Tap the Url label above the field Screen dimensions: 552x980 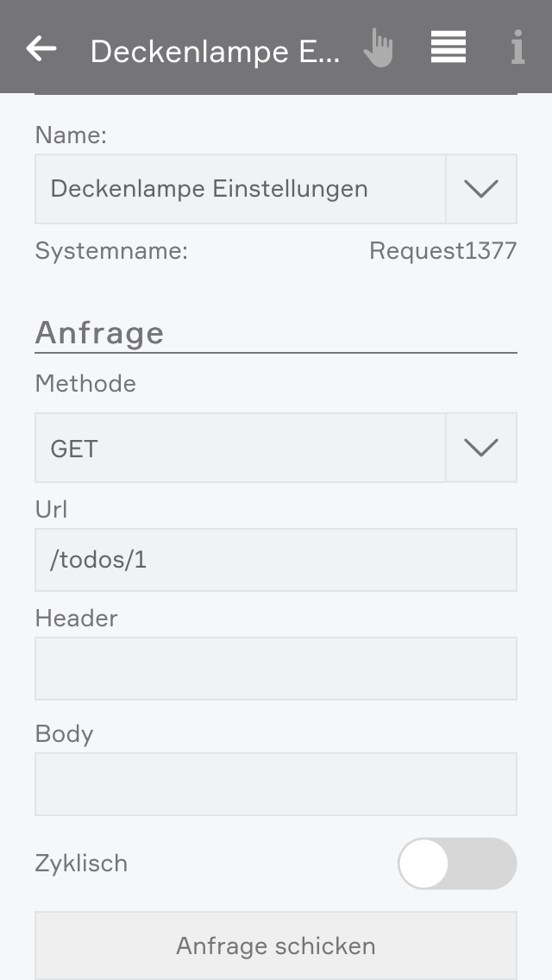(51, 510)
